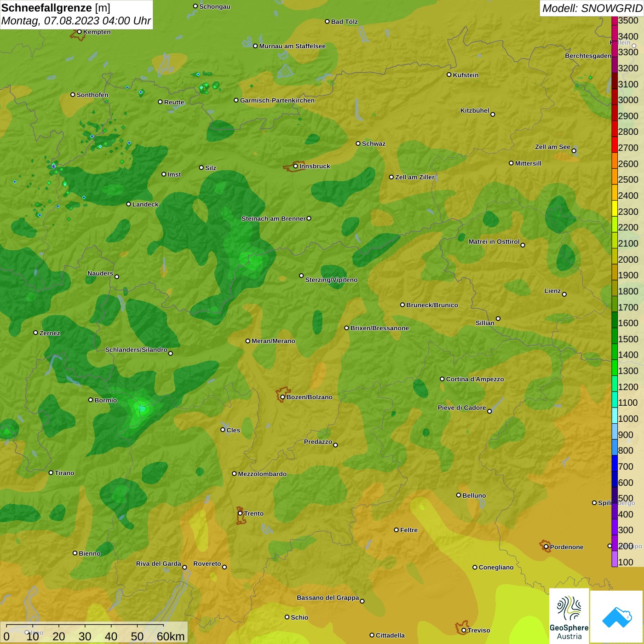Viewport: 644px width, 644px height.
Task: Click the Feltre marker dot
Action: [396, 530]
